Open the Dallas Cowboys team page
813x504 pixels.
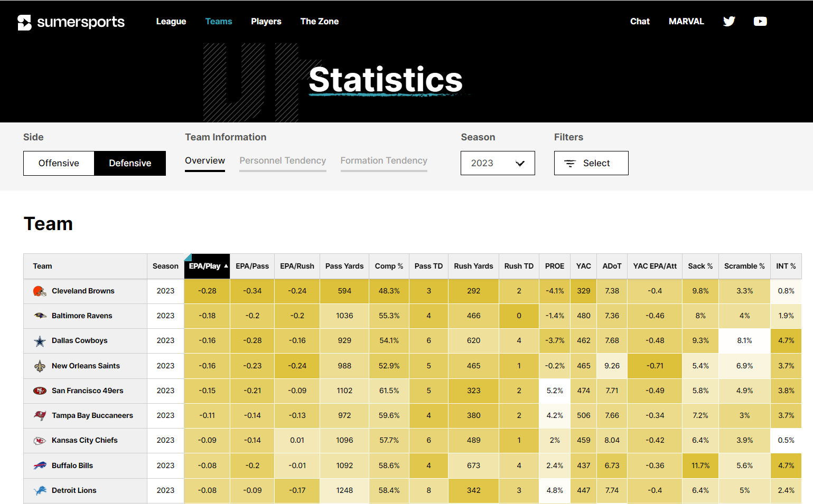click(x=80, y=340)
